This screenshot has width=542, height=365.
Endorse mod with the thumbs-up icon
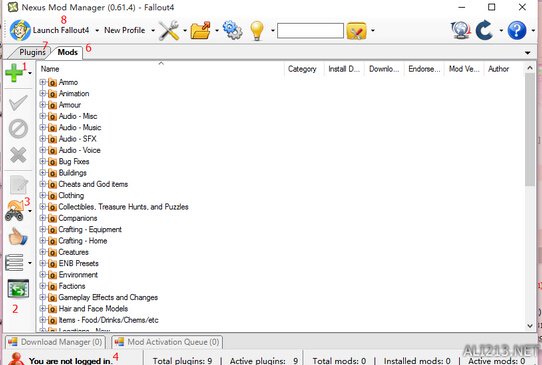[x=18, y=237]
